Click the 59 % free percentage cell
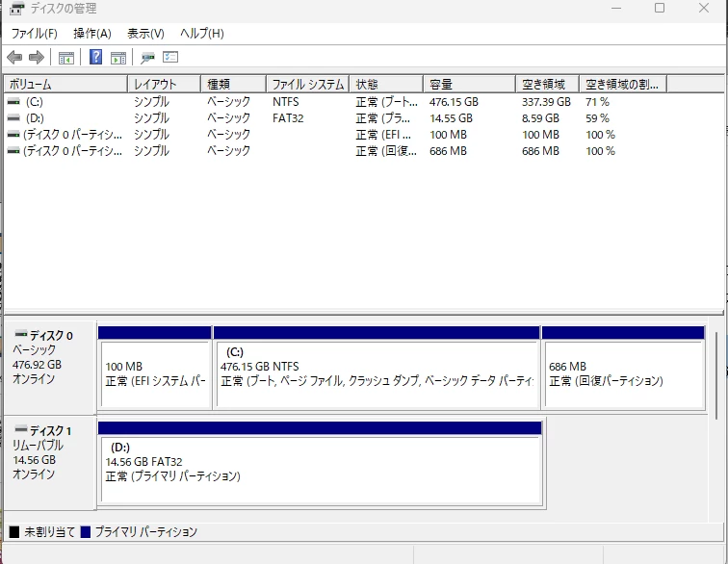This screenshot has height=564, width=728. (597, 118)
